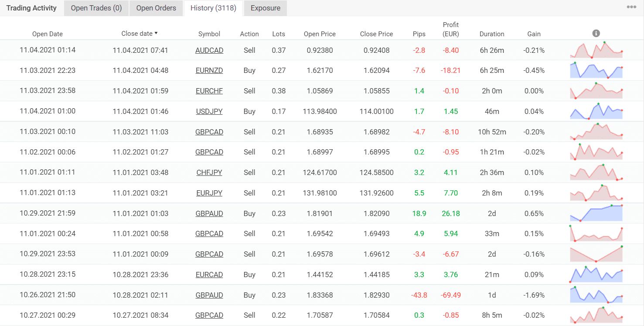Click the 8h 5m duration cell
Screen dimensions: 644x326
492,315
